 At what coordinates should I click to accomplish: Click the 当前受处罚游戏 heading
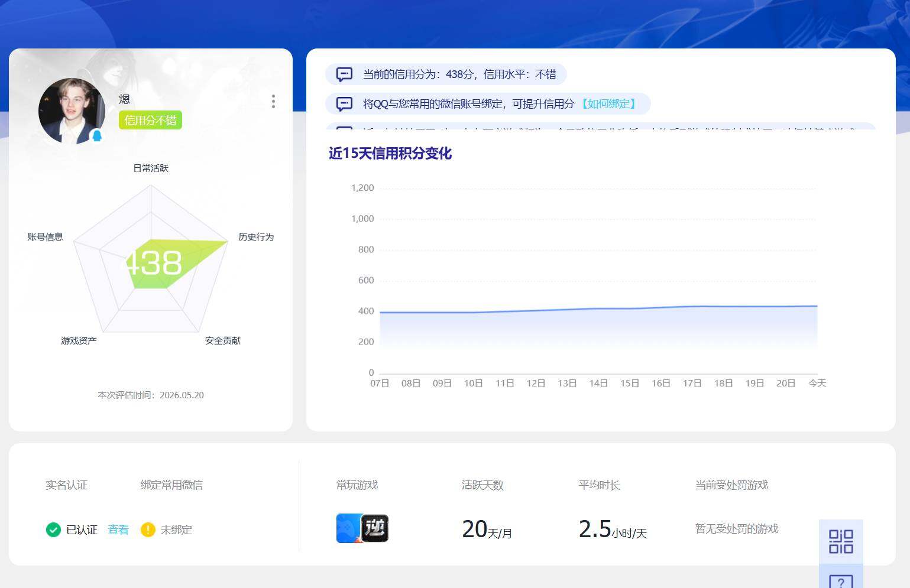pyautogui.click(x=731, y=485)
